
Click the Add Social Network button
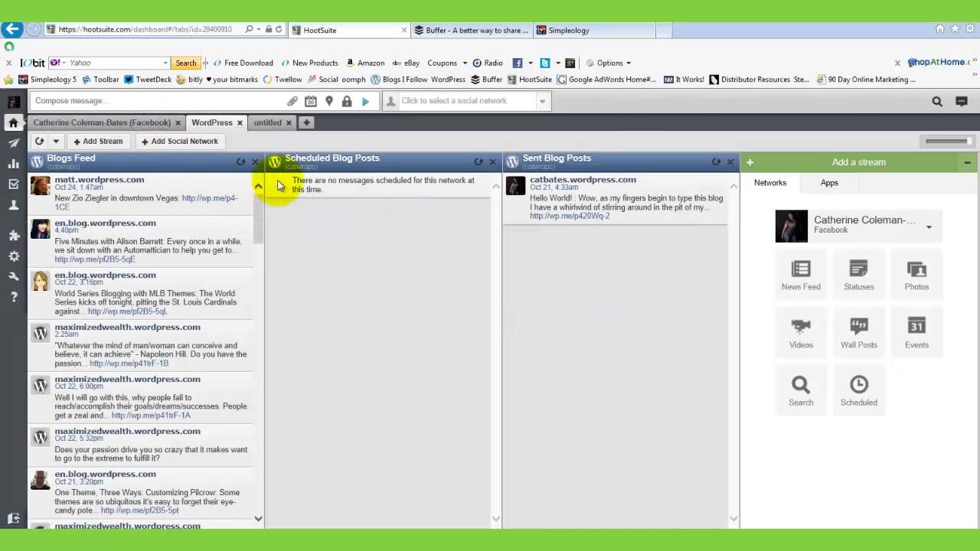point(180,141)
